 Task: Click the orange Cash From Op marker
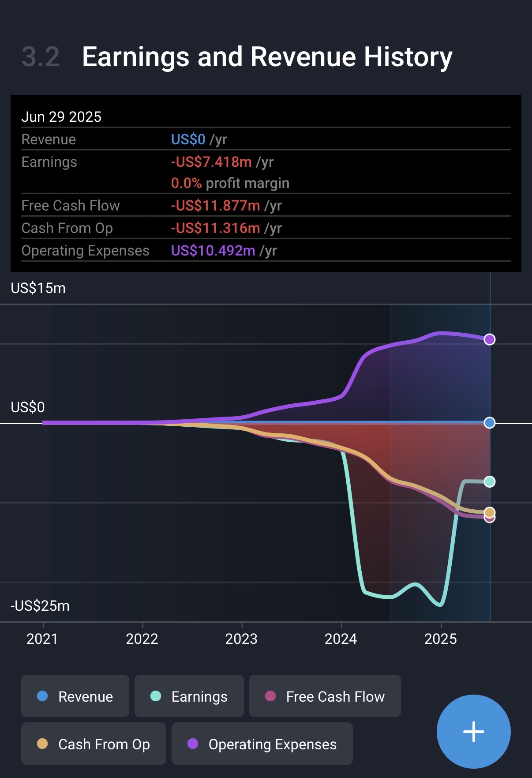(x=489, y=512)
